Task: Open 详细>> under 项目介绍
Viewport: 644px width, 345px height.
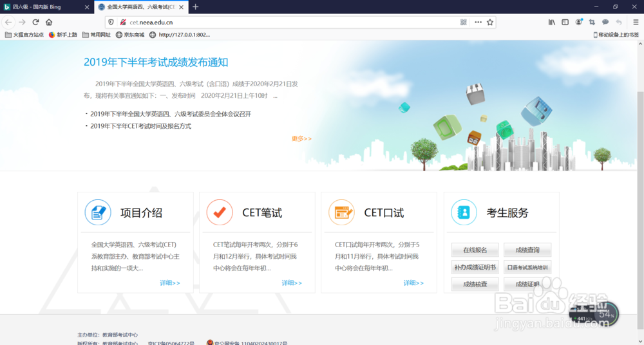Action: pos(170,283)
